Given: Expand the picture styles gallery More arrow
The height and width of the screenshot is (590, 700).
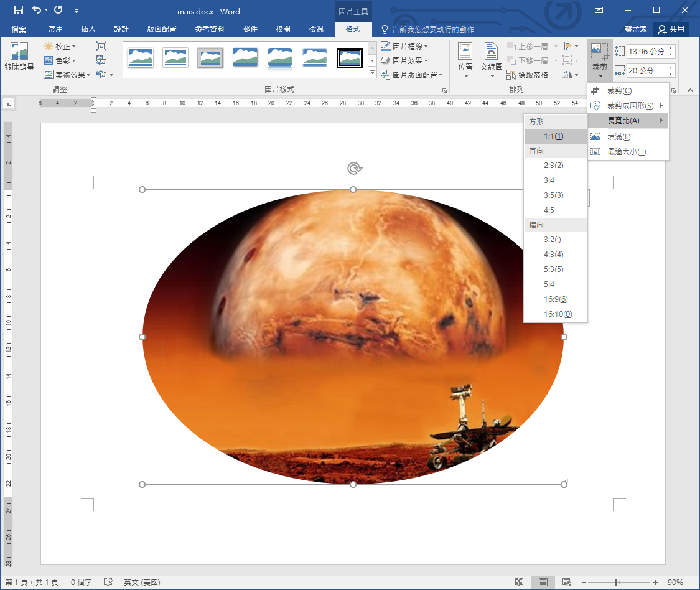Looking at the screenshot, I should pos(372,73).
